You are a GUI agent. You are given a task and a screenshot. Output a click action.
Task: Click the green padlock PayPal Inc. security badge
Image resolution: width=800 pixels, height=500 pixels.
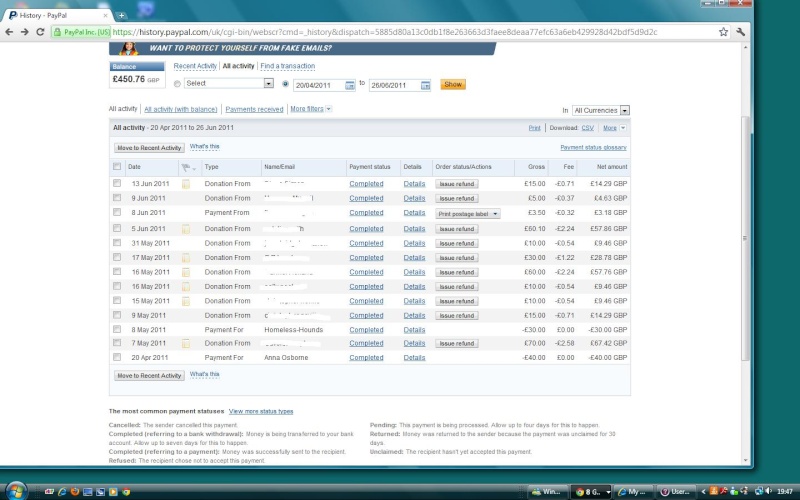82,32
